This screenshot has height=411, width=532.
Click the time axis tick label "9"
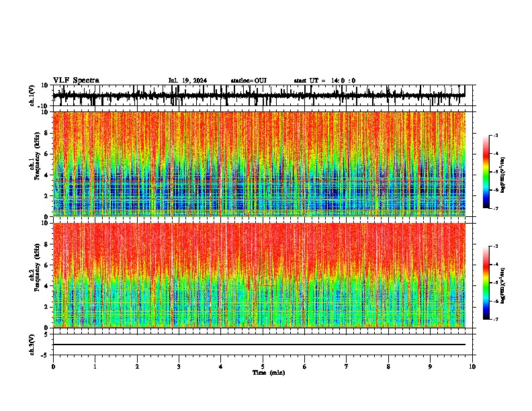[x=430, y=367]
